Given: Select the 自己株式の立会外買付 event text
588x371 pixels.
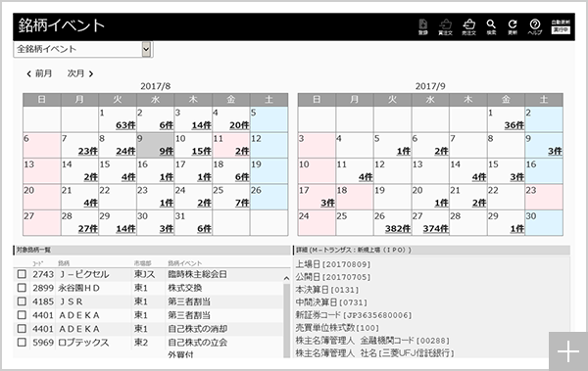Looking at the screenshot, I should coord(197,348).
